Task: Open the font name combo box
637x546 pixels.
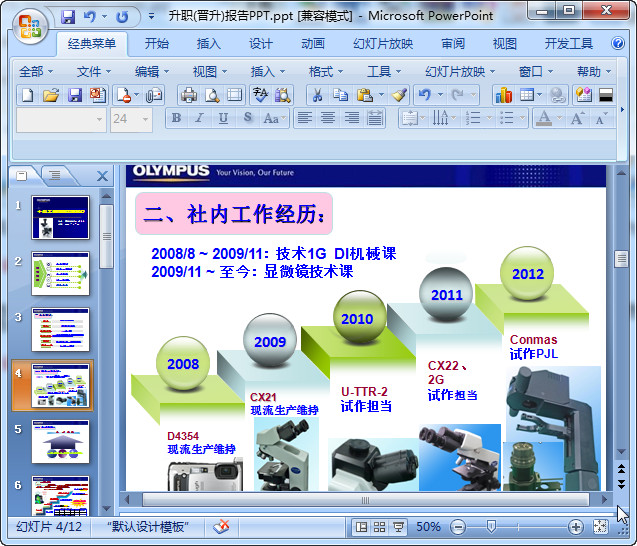Action: point(61,119)
